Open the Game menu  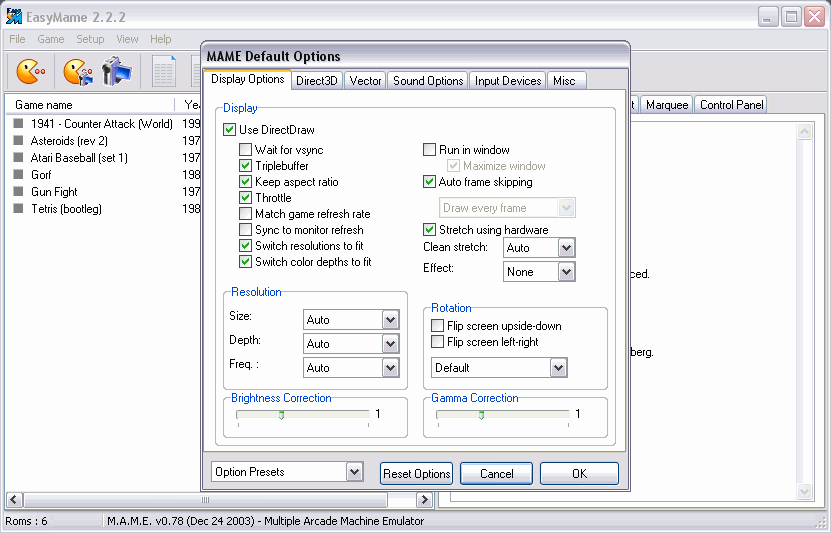[51, 39]
